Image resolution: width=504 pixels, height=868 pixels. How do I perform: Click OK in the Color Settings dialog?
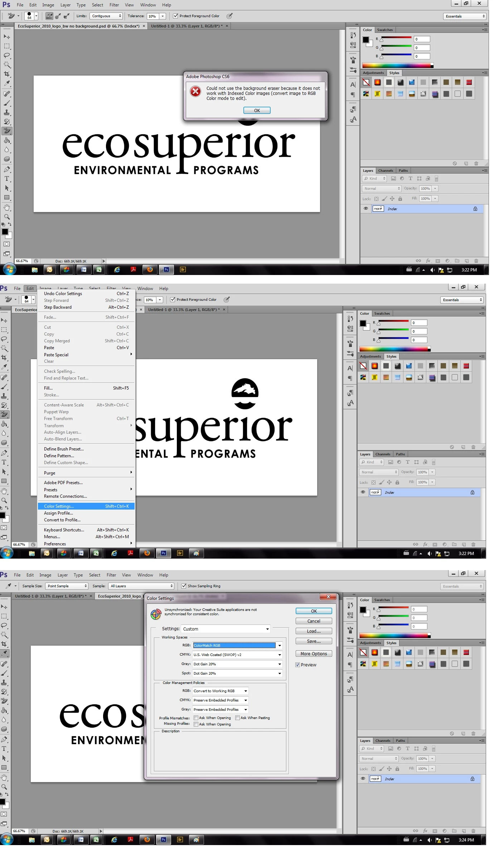click(x=314, y=611)
